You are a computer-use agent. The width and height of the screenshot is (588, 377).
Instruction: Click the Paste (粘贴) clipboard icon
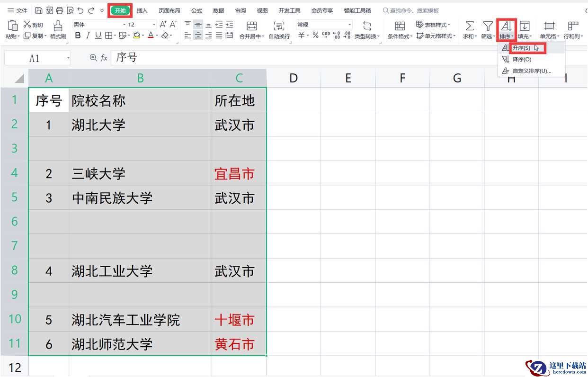click(13, 26)
